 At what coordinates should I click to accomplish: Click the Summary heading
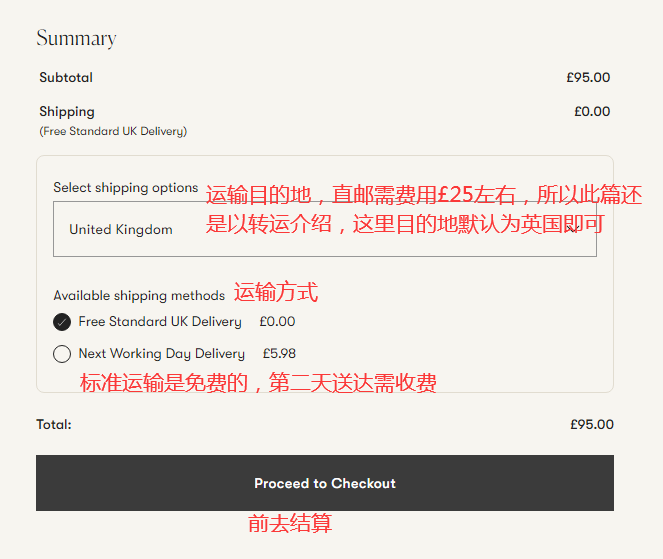click(76, 39)
